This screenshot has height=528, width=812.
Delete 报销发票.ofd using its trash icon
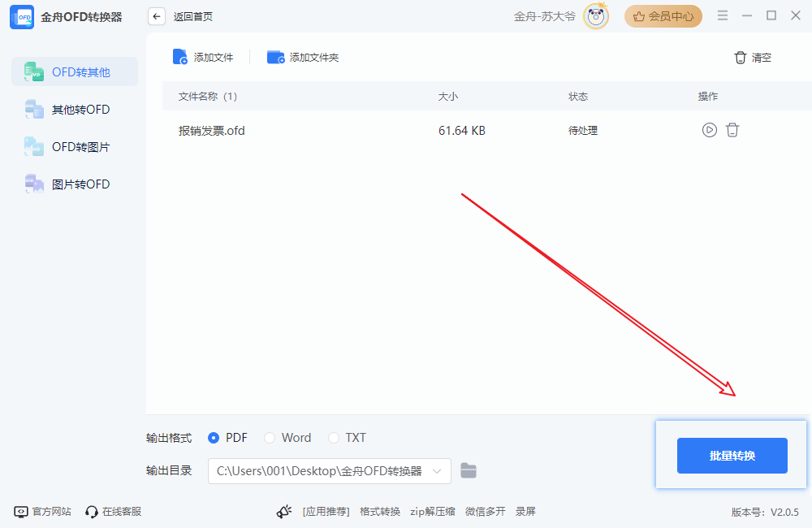click(732, 129)
